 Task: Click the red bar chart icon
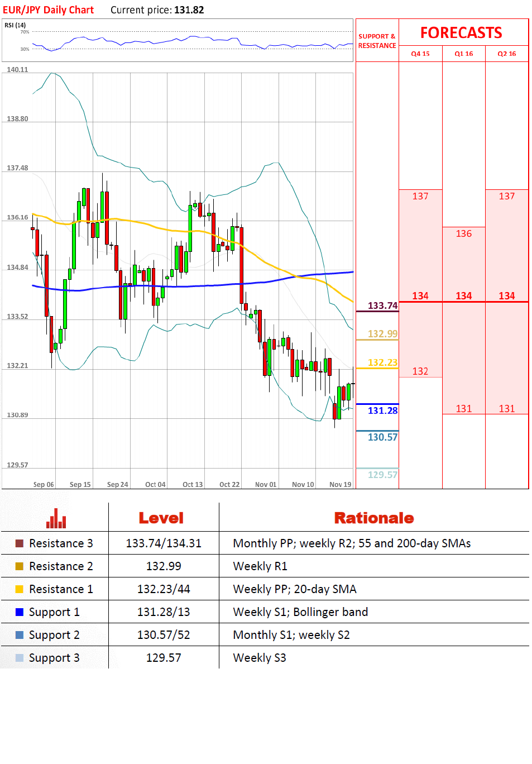pyautogui.click(x=56, y=518)
